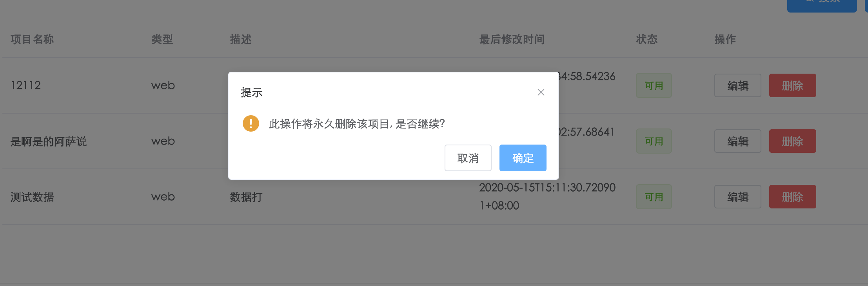The height and width of the screenshot is (286, 868).
Task: Confirm deletion with the 确定 button
Action: (x=523, y=158)
